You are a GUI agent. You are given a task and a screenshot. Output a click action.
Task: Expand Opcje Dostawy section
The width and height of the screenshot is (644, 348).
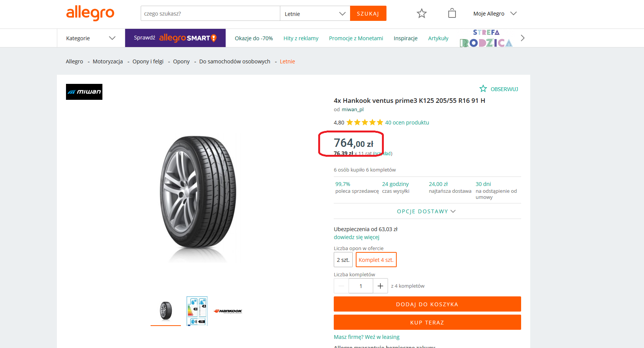(427, 211)
